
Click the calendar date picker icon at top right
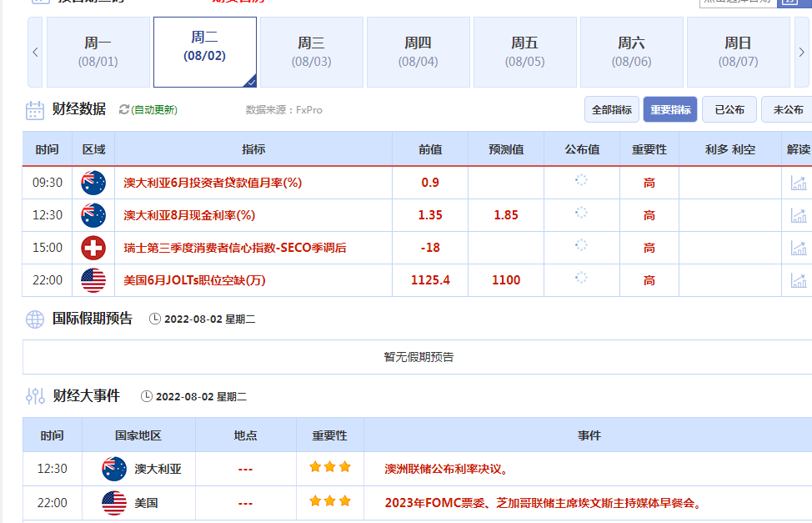click(788, 3)
